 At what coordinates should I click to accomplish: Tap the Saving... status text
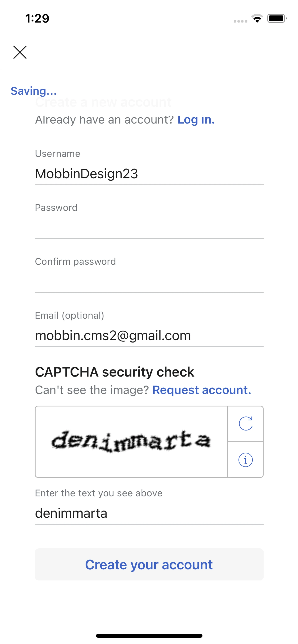pyautogui.click(x=34, y=91)
